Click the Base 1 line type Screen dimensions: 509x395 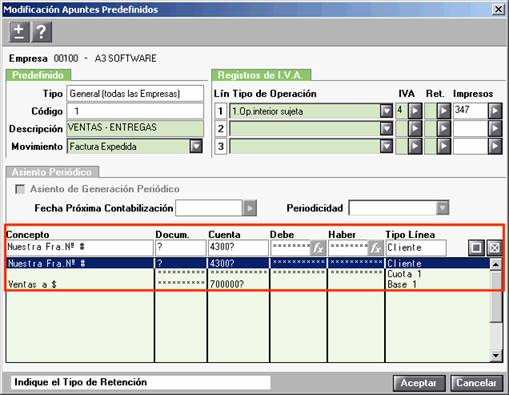402,284
